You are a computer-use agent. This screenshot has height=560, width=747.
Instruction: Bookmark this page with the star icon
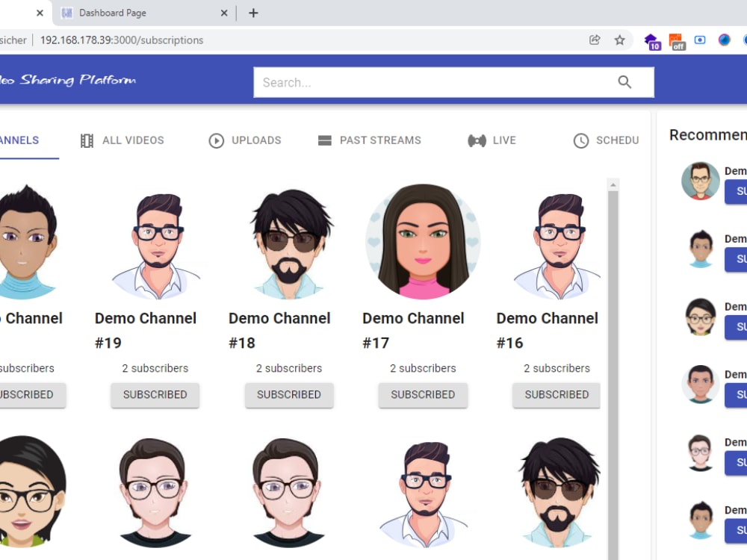coord(619,40)
